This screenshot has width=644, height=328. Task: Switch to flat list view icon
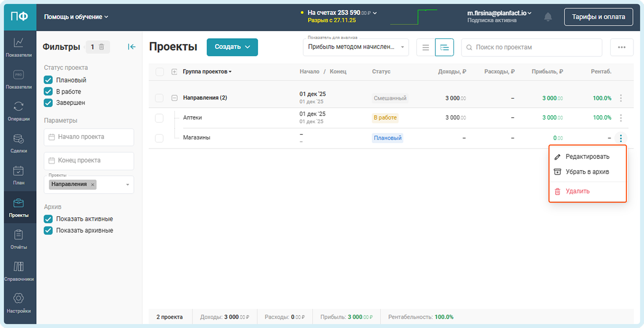point(426,47)
